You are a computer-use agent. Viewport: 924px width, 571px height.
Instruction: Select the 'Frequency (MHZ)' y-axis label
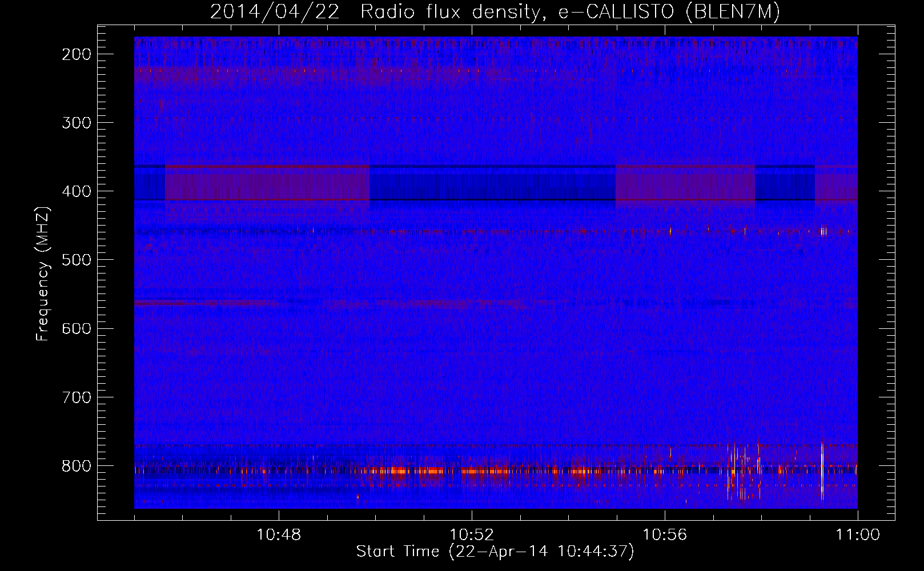43,274
